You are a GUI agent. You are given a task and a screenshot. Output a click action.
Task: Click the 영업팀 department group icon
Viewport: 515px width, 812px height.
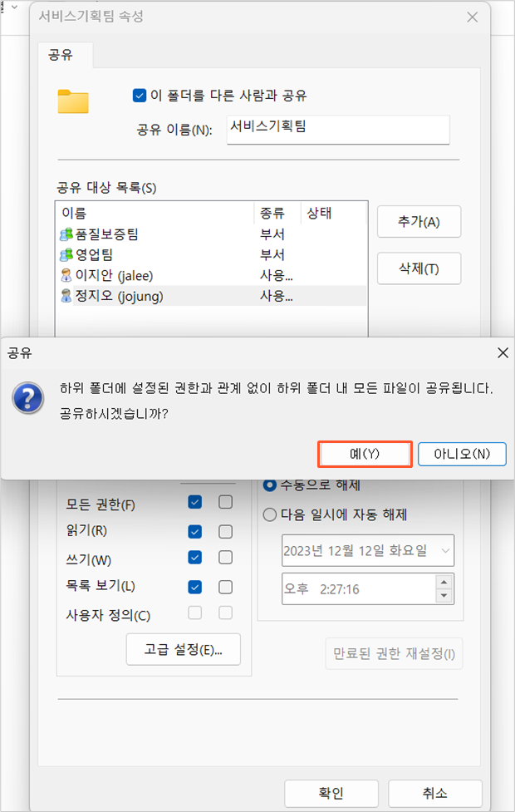pos(66,255)
